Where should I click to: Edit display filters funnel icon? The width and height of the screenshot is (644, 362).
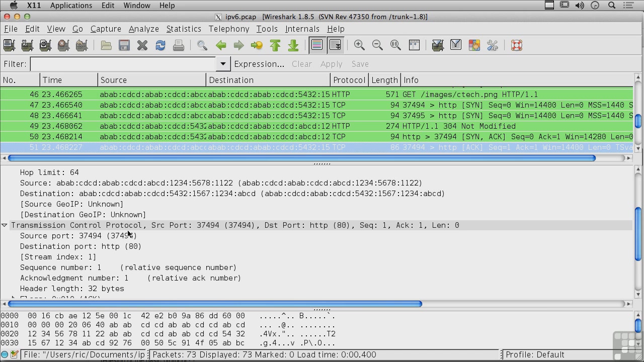pos(456,45)
